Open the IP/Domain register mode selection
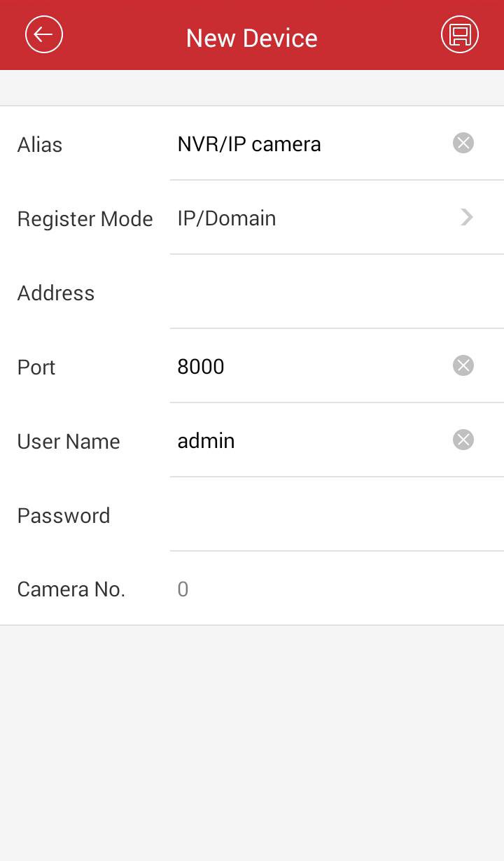This screenshot has width=504, height=861. pyautogui.click(x=227, y=218)
